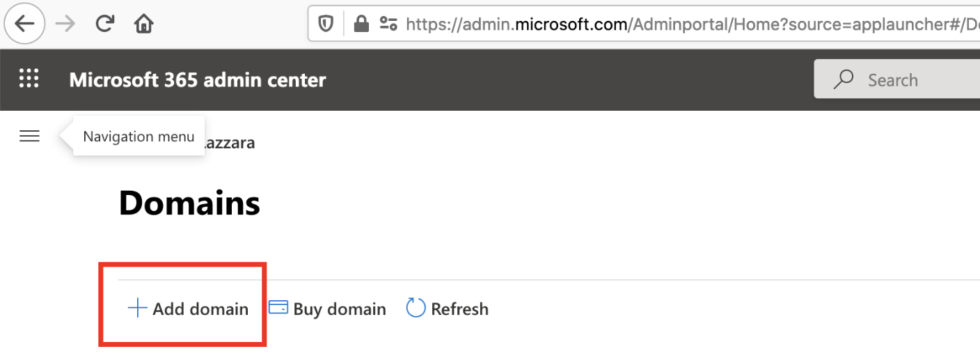The image size is (980, 358).
Task: Reload the current page
Action: pos(105,24)
